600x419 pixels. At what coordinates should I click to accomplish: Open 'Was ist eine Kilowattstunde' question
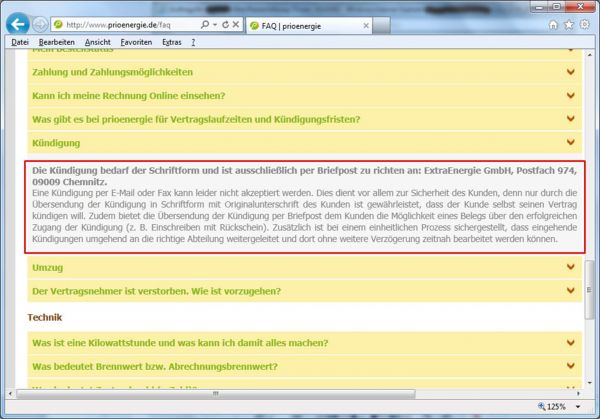pos(180,343)
